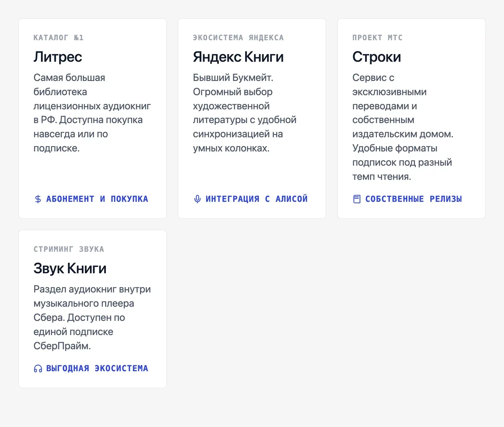This screenshot has width=504, height=427.
Task: Open the Литрес card title
Action: [58, 57]
